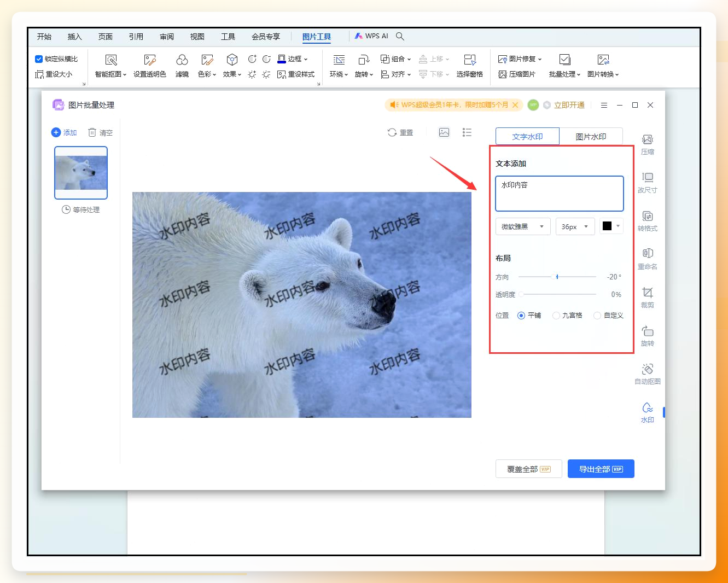This screenshot has width=728, height=583.
Task: Click the search magnifier beside WPS AI
Action: click(400, 36)
